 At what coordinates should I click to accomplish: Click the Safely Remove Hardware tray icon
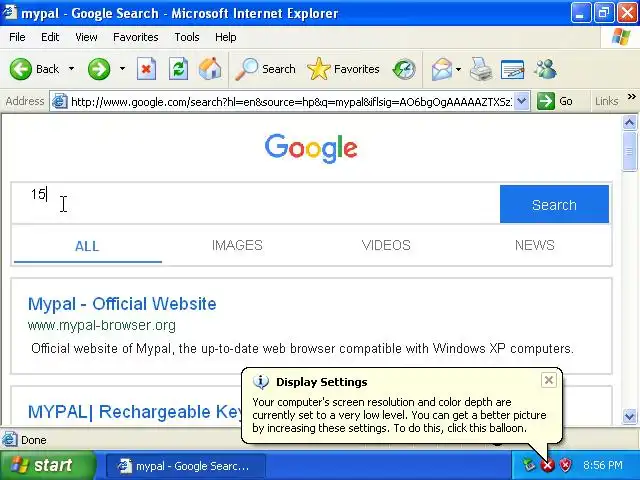coord(529,465)
